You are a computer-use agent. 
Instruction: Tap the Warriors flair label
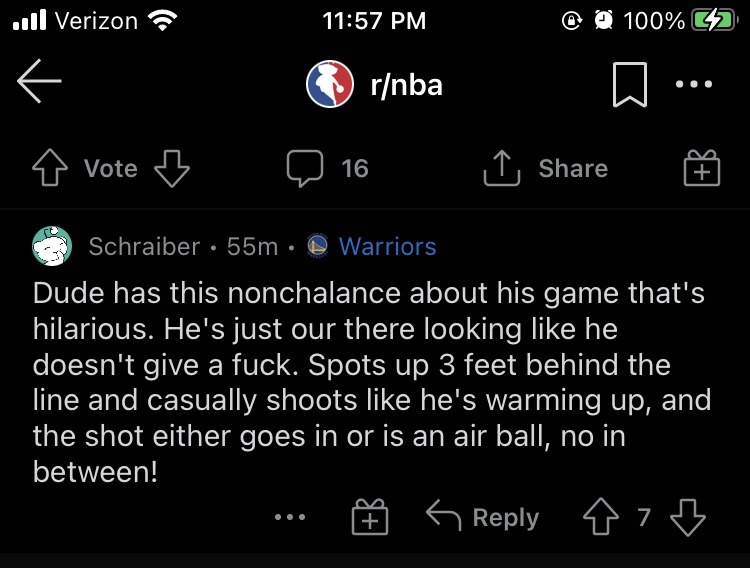coord(388,246)
